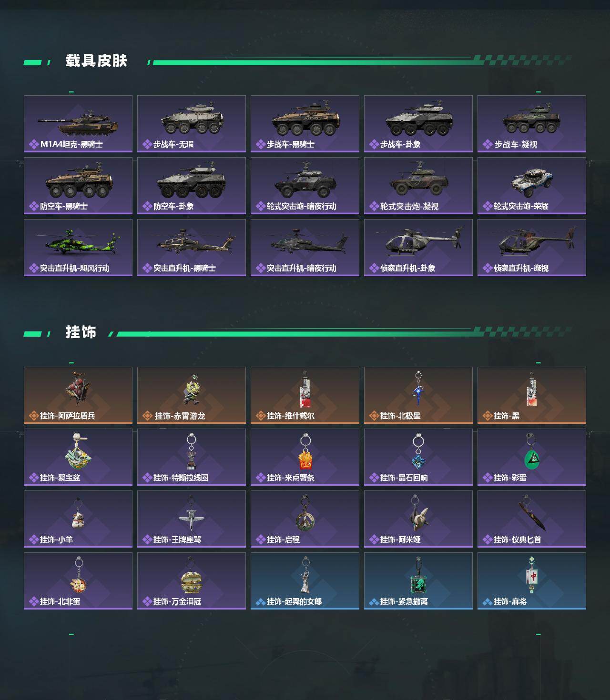Choose the 挂饰-王牌座驾 airplane charm

coord(192,519)
